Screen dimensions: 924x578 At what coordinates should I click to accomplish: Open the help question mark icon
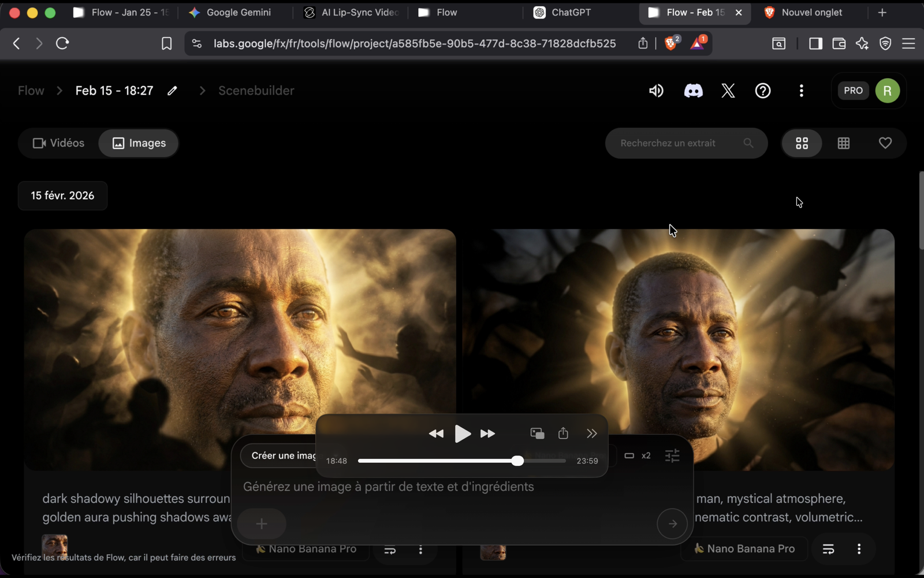coord(763,91)
